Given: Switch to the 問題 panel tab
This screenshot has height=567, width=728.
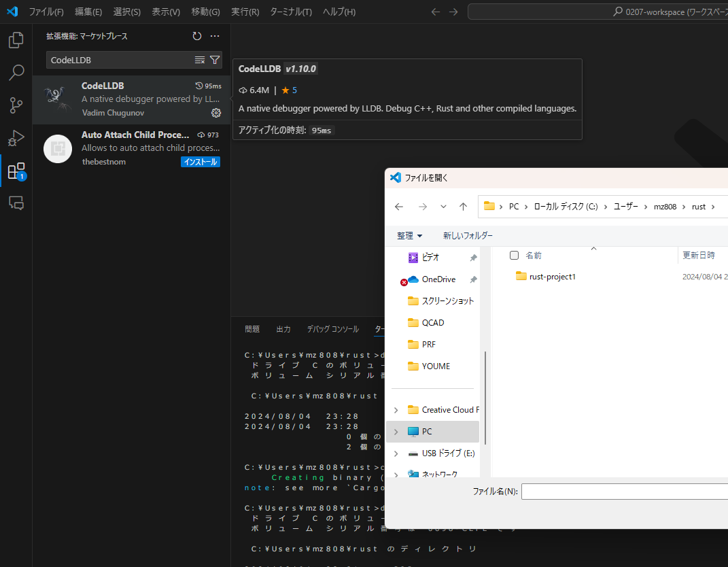Looking at the screenshot, I should [252, 329].
